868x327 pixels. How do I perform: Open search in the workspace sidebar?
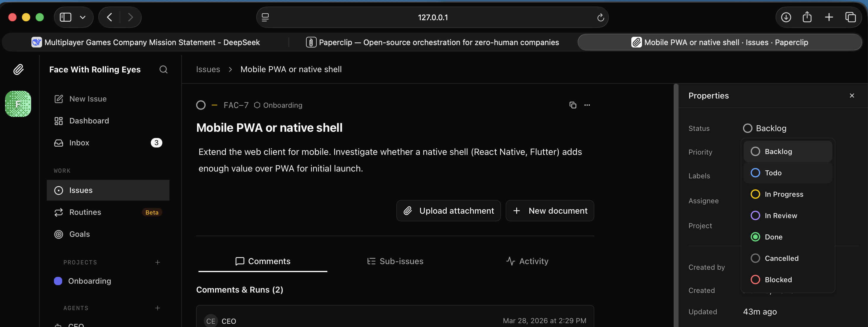pos(163,69)
